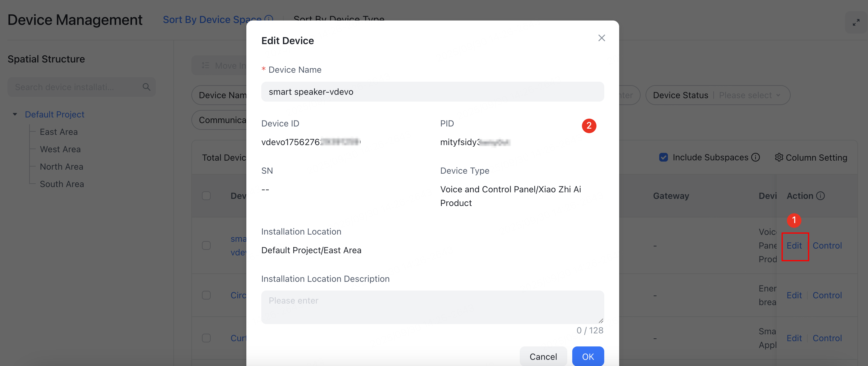Viewport: 868px width, 366px height.
Task: Check the select-all checkbox in the table header
Action: [206, 195]
